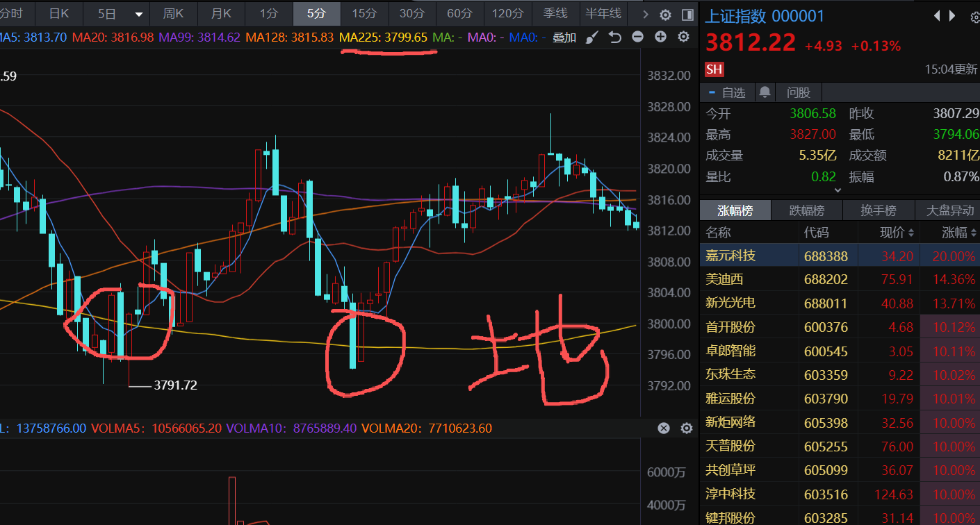Toggle the 叠加 overlay option
Viewport: 980px width, 525px height.
(564, 37)
